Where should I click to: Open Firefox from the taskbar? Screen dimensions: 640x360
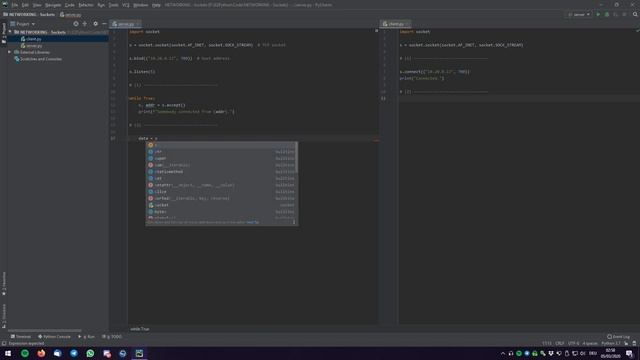(41, 353)
